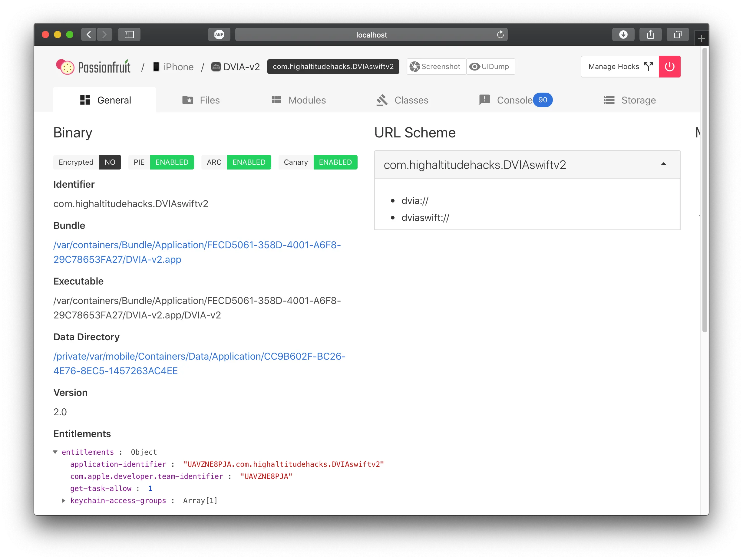Open the Classes tab
743x560 pixels.
pyautogui.click(x=402, y=100)
